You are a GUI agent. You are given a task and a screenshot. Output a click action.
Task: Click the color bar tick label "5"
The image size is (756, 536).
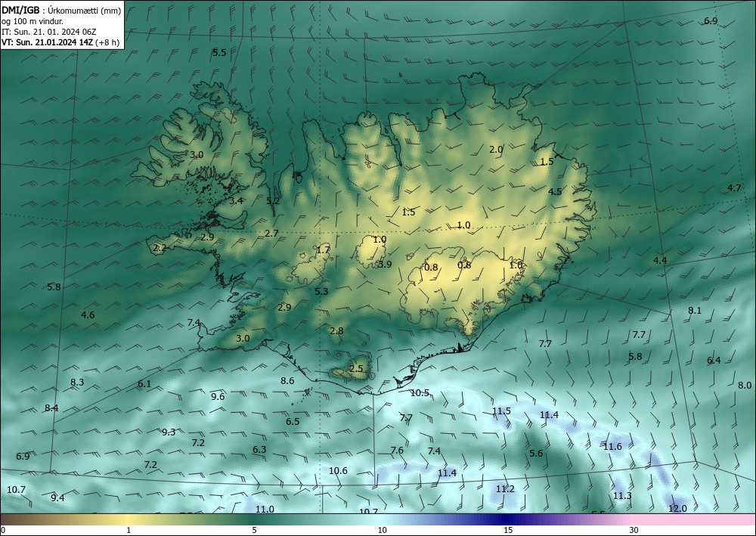pyautogui.click(x=254, y=530)
